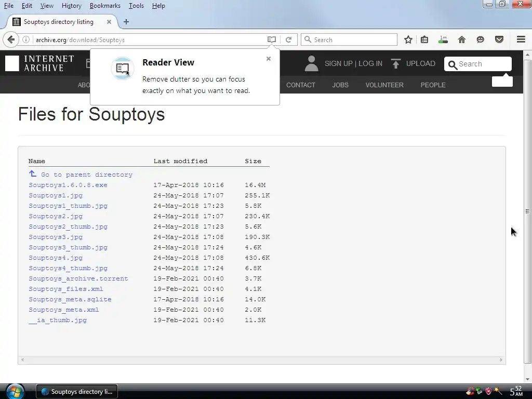The width and height of the screenshot is (532, 399).
Task: Open the VOLUNTEER nav link
Action: pyautogui.click(x=384, y=85)
